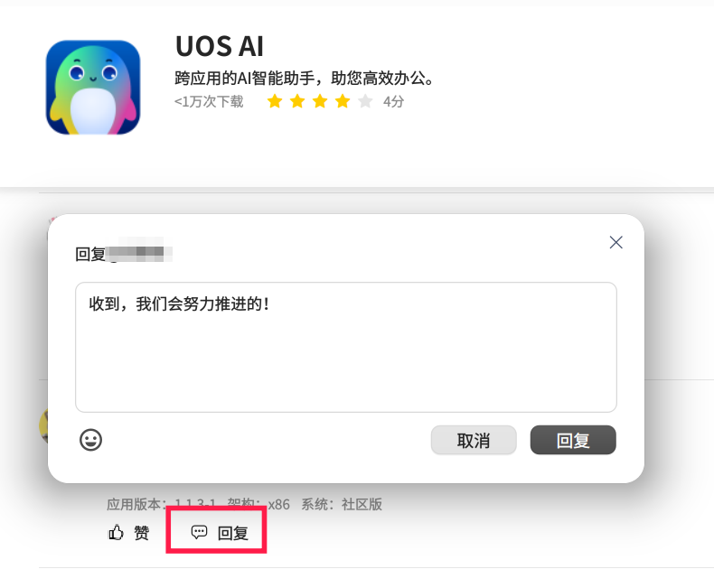Select the fourth gold rating star
This screenshot has height=588, width=714.
(343, 101)
